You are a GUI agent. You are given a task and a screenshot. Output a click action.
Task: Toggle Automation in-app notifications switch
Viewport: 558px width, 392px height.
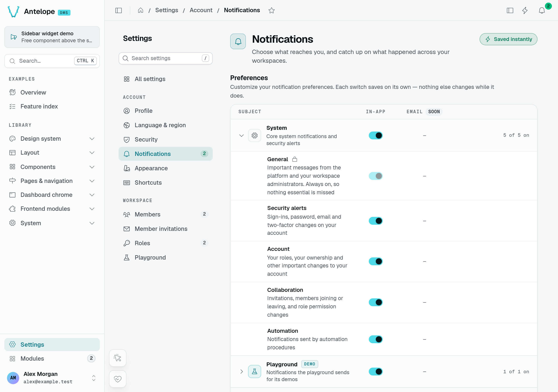[376, 339]
